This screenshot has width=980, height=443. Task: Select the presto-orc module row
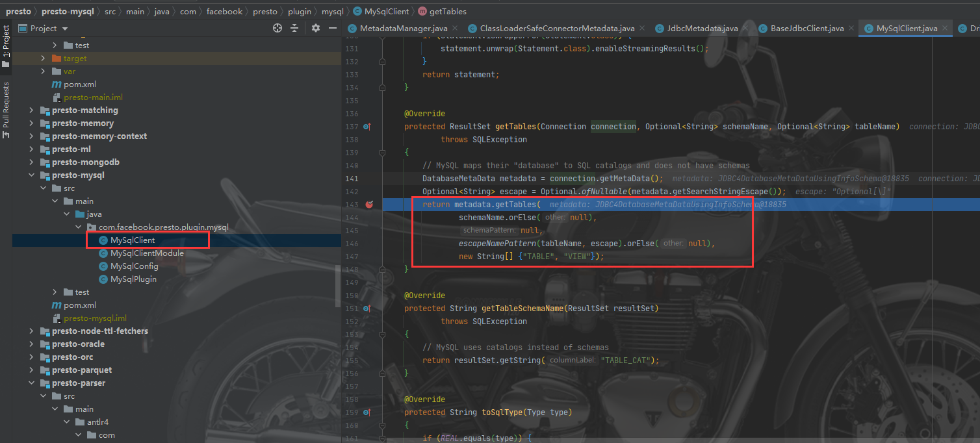pos(177,357)
